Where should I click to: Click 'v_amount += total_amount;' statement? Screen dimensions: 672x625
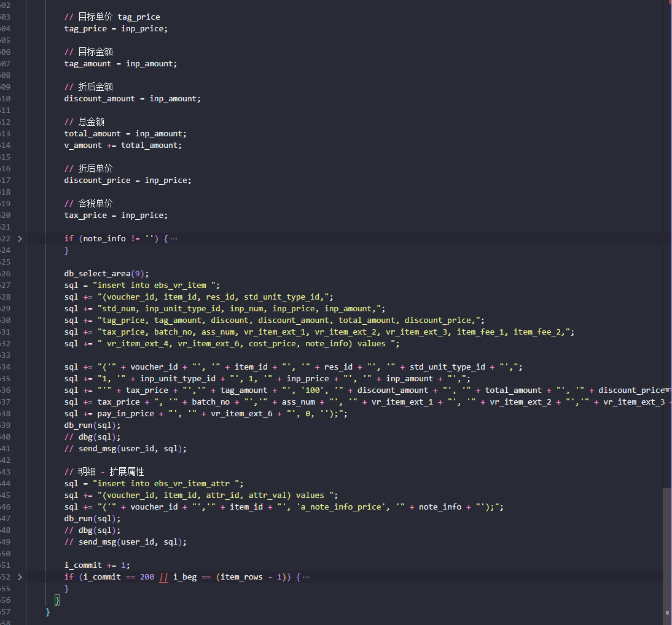click(123, 145)
